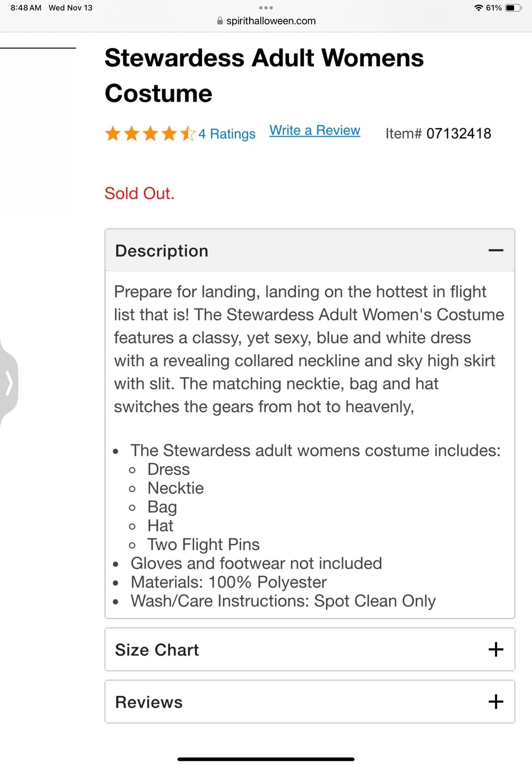Click the Stewardess Adult Womens Costume title

[264, 76]
